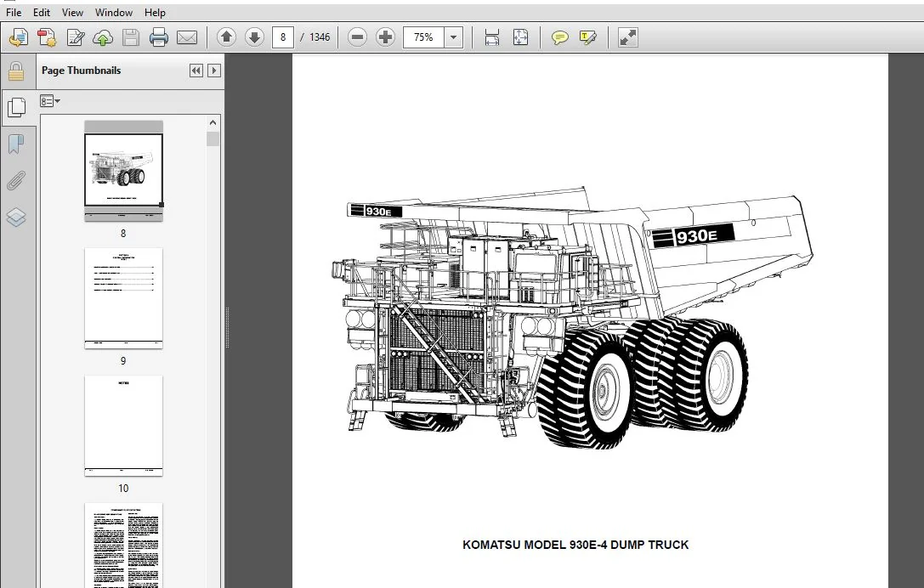Click the navigation pane splitter handle
The image size is (924, 588).
228,328
